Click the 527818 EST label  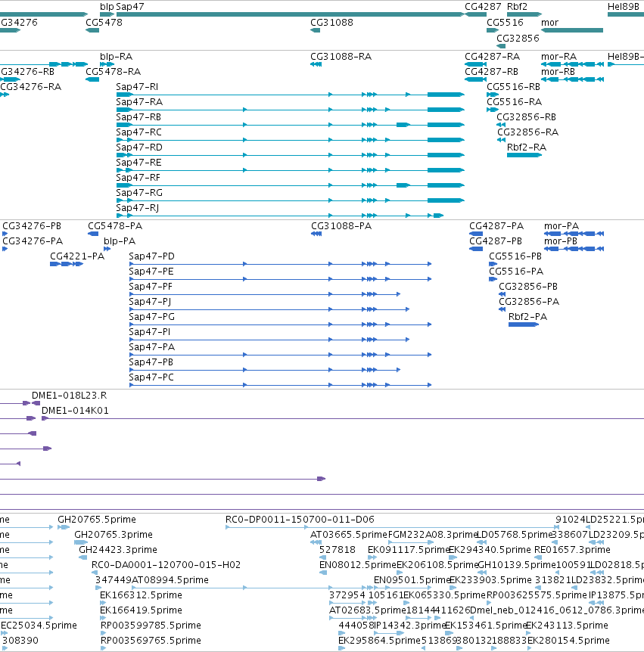click(338, 550)
